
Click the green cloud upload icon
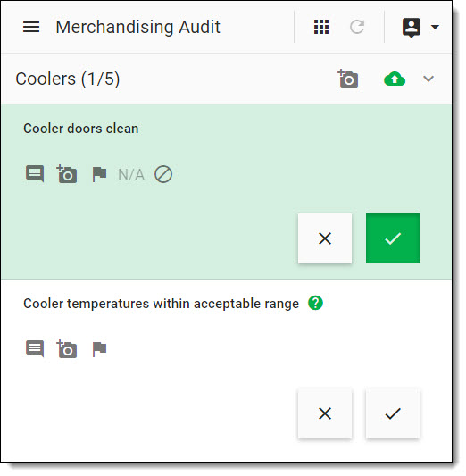pos(395,79)
